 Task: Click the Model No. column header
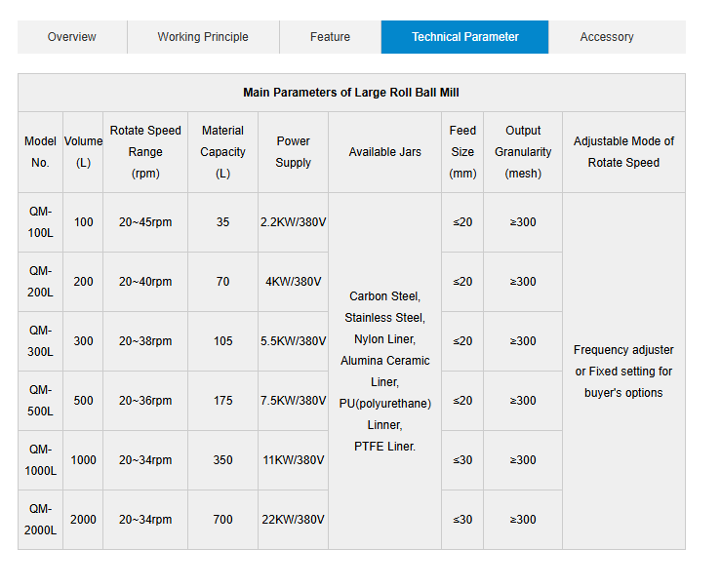[40, 152]
